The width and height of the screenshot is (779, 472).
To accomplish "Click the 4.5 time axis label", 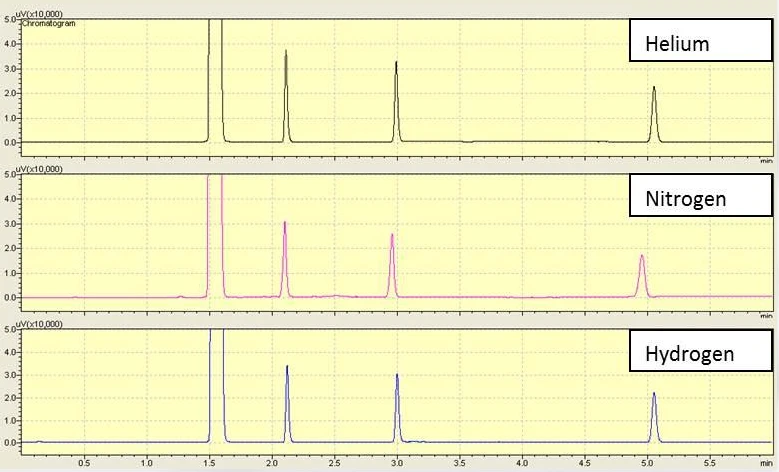I will [585, 463].
